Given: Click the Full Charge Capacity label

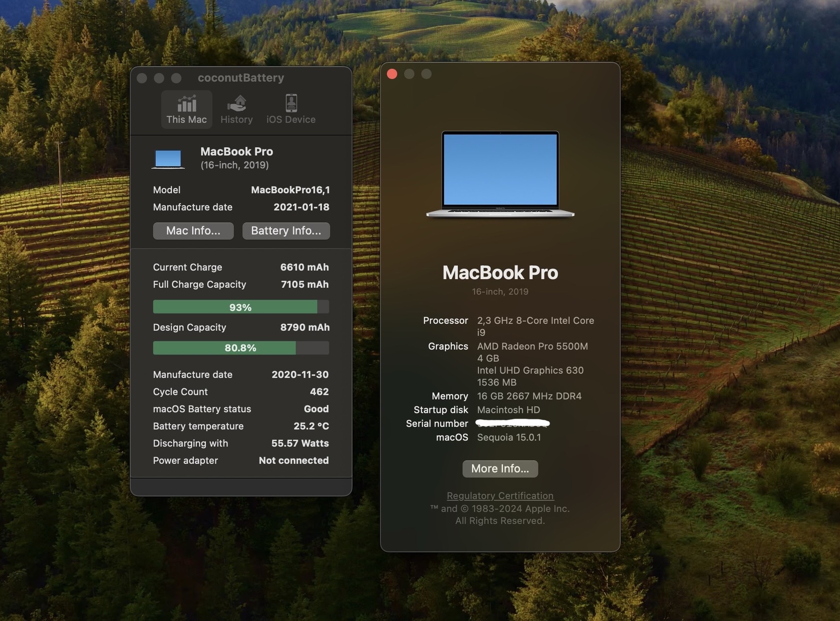Looking at the screenshot, I should coord(199,284).
